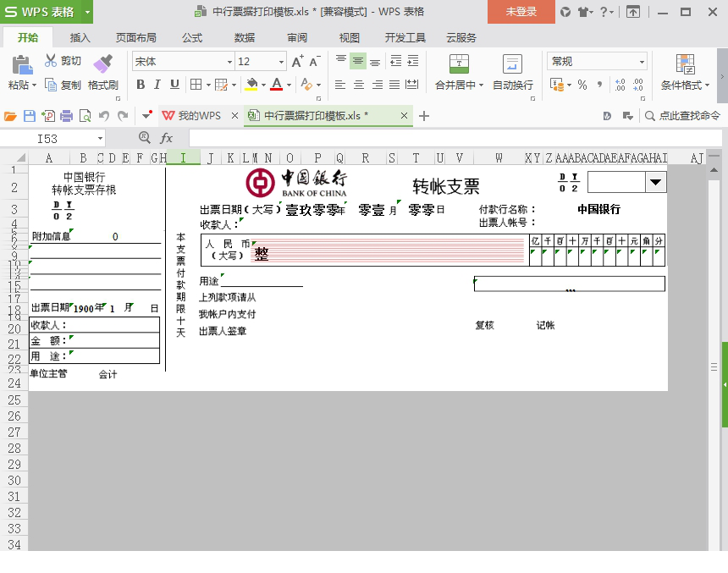Click the increase indent icon
This screenshot has height=573, width=728.
pos(413,61)
